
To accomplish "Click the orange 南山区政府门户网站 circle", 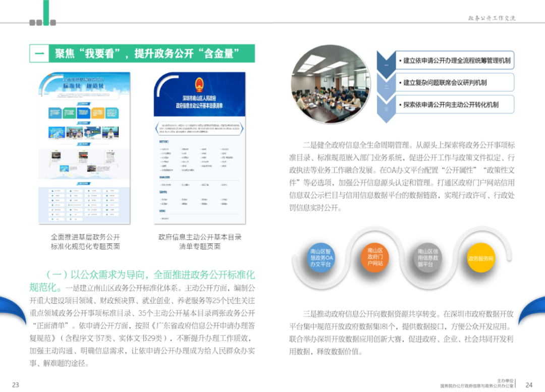I will pyautogui.click(x=375, y=256).
